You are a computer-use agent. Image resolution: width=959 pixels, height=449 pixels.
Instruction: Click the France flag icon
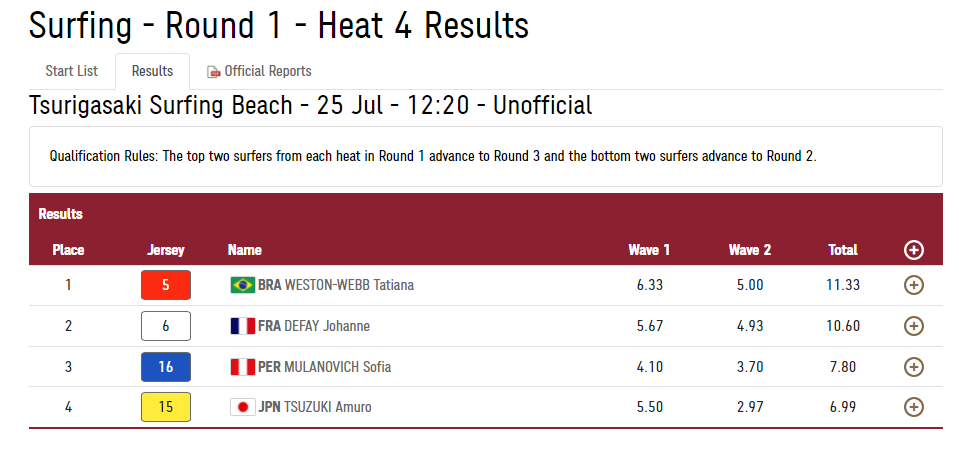(x=242, y=326)
